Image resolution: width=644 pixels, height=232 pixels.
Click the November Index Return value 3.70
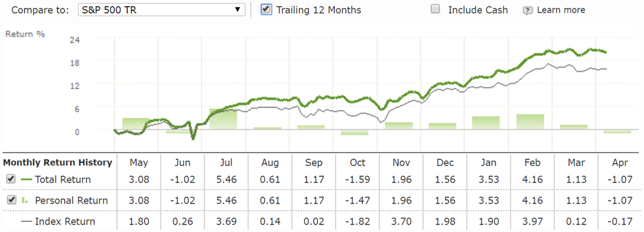point(401,222)
